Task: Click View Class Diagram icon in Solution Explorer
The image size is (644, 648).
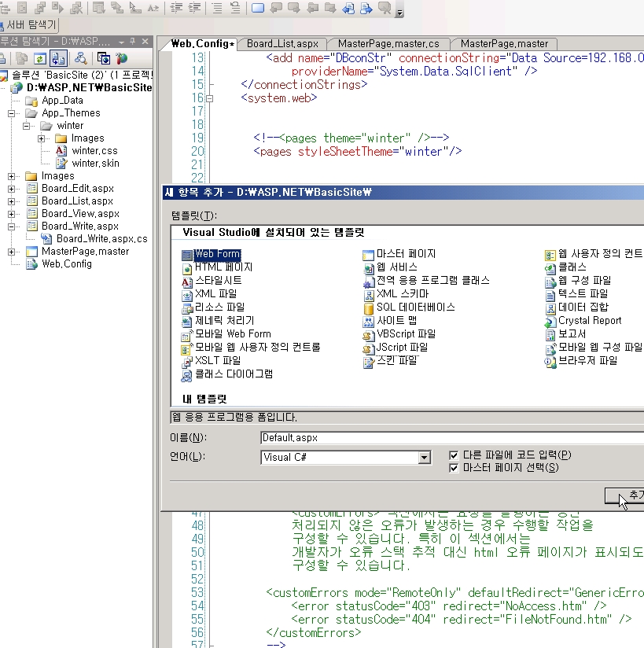Action: click(80, 59)
